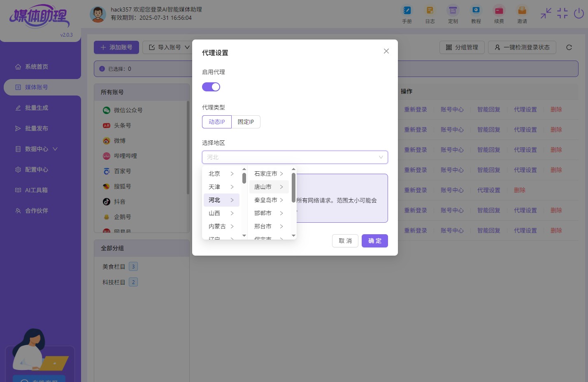The width and height of the screenshot is (588, 382).
Task: Close the 代理设置 dialog
Action: point(386,51)
